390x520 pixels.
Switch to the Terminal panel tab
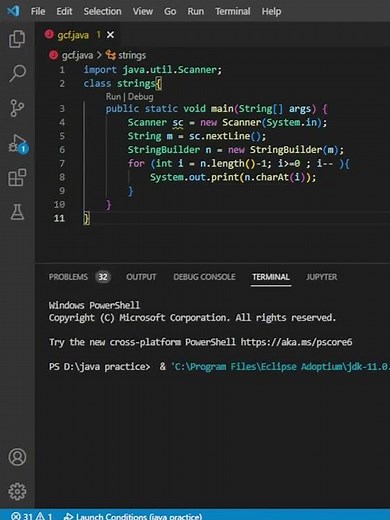(x=271, y=277)
